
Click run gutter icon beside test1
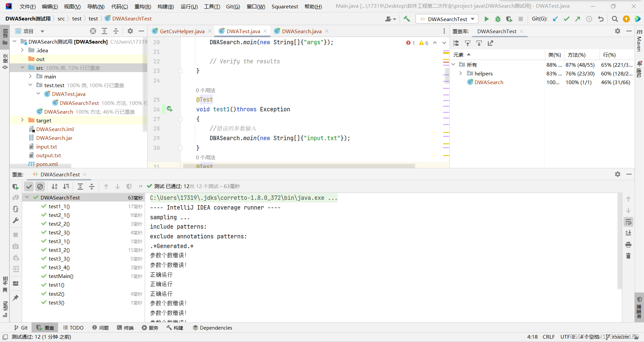169,109
